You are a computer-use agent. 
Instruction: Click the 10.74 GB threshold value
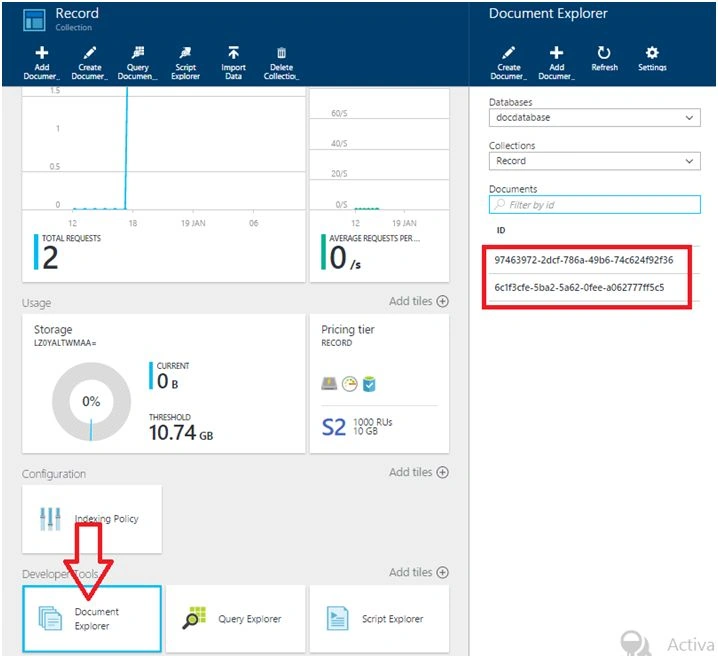pos(181,433)
